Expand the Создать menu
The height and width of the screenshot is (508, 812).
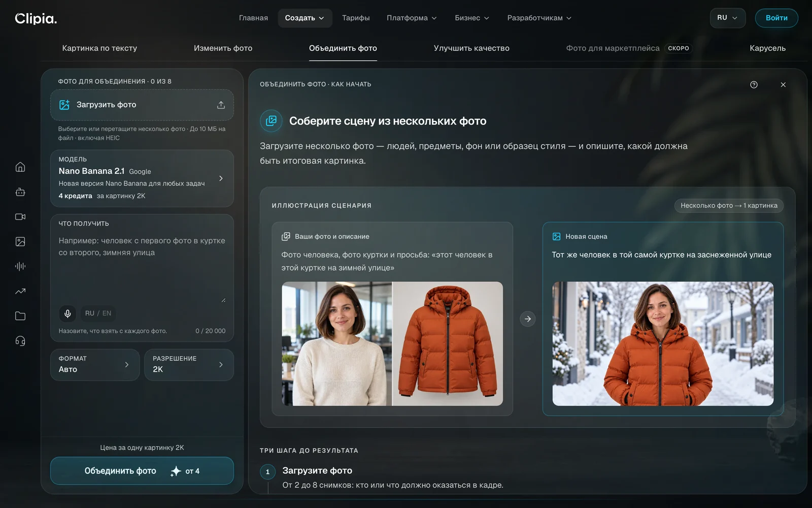point(304,18)
